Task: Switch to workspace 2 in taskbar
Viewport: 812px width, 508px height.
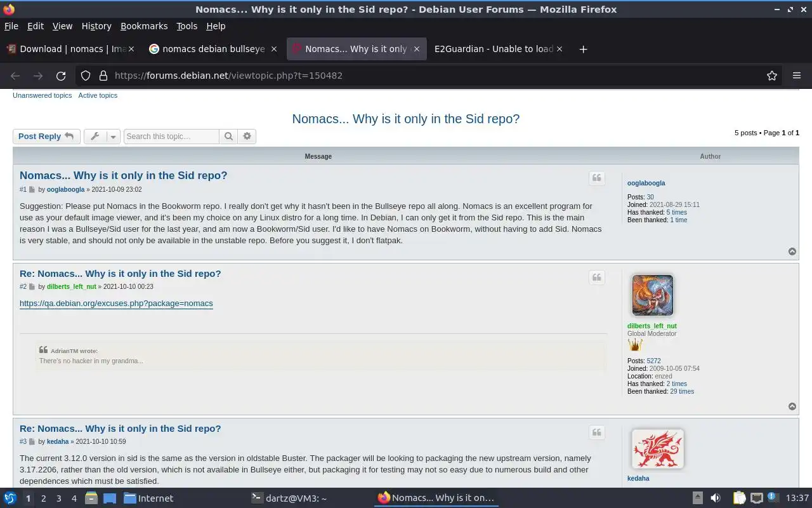Action: 43,498
